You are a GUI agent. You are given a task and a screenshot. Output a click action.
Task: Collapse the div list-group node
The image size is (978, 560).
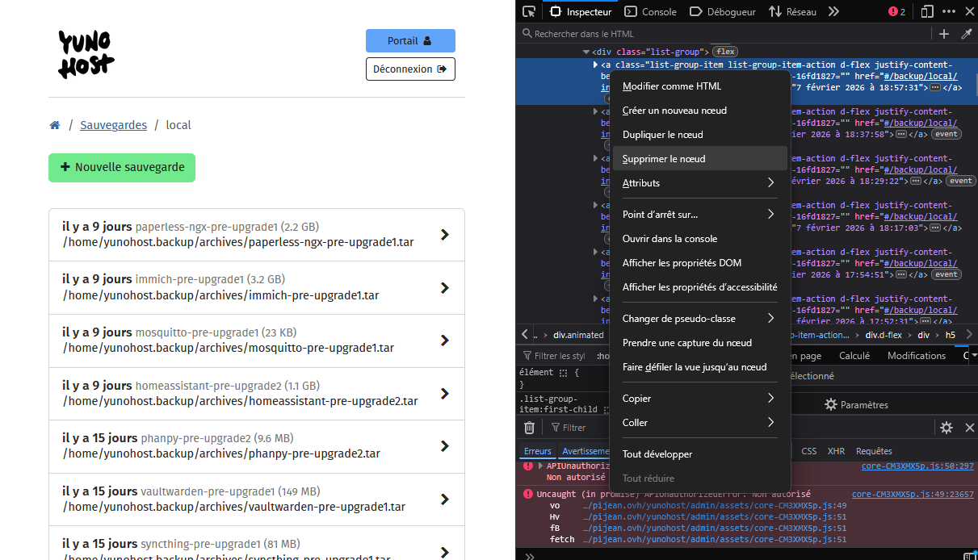tap(586, 52)
